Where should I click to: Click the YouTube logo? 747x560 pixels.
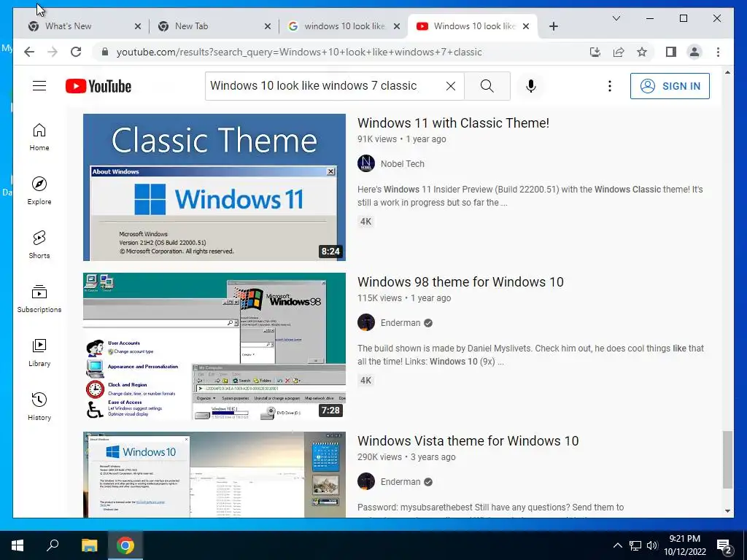coord(98,86)
